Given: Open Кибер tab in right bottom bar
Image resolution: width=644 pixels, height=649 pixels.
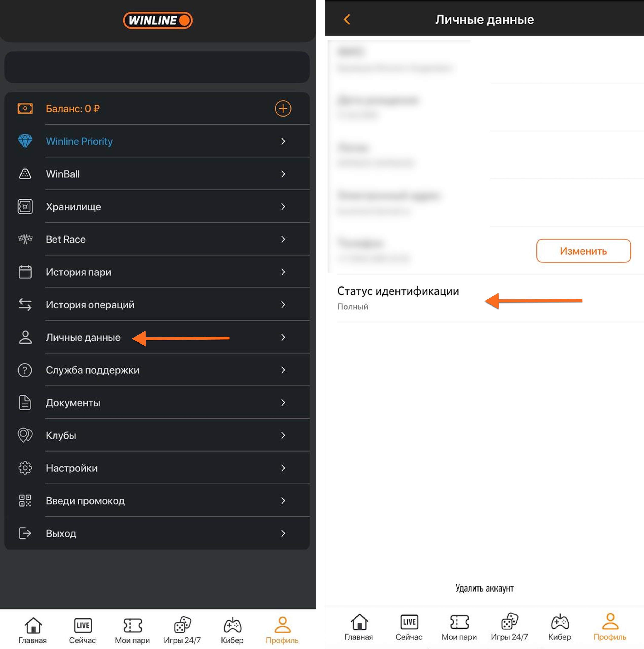Looking at the screenshot, I should (559, 627).
